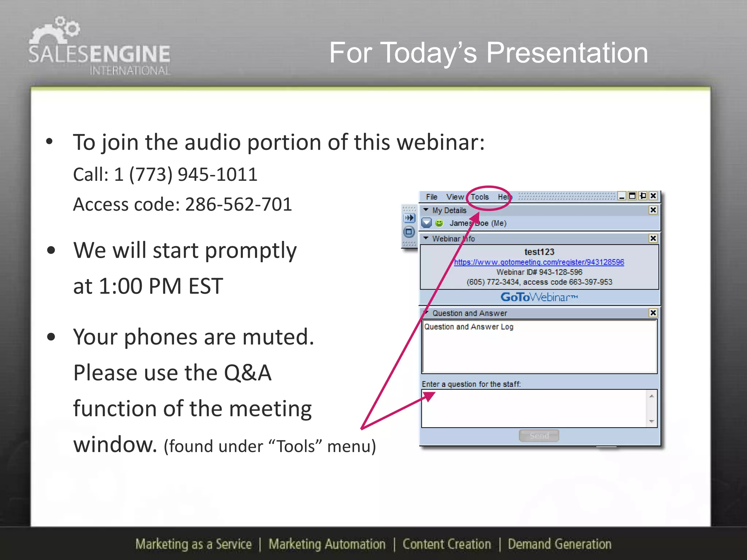The image size is (747, 560).
Task: Click the question box scroll up arrow
Action: [651, 396]
